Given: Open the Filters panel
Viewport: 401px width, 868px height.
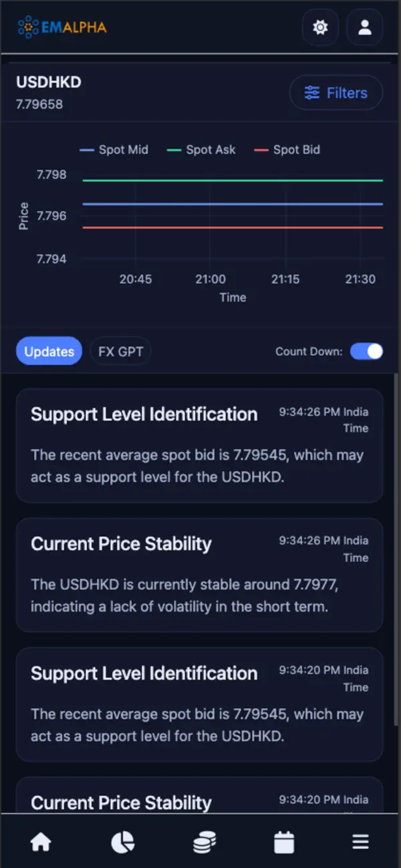Looking at the screenshot, I should pos(336,93).
